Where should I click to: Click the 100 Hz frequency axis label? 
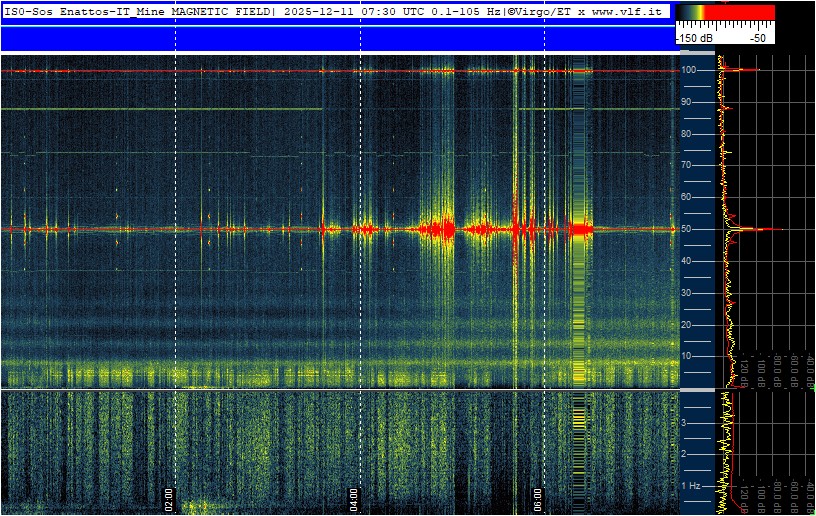tap(688, 70)
